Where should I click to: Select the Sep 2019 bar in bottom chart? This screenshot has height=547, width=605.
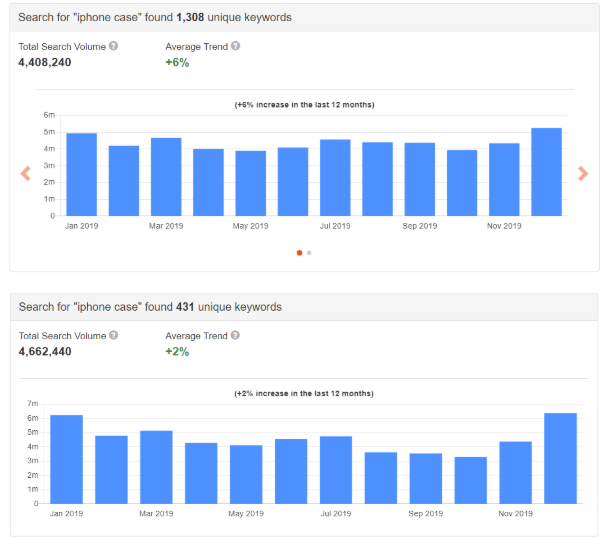point(426,478)
